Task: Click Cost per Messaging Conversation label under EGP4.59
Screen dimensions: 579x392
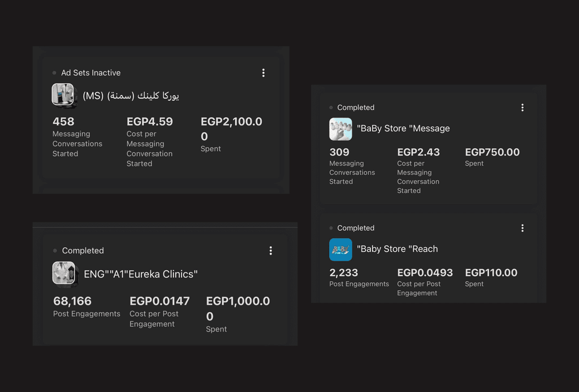Action: [149, 149]
